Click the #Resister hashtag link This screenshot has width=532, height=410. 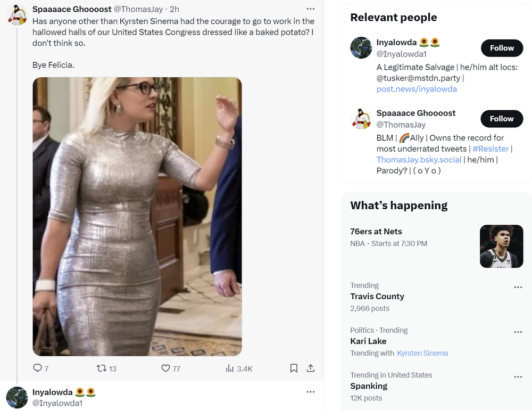click(490, 149)
